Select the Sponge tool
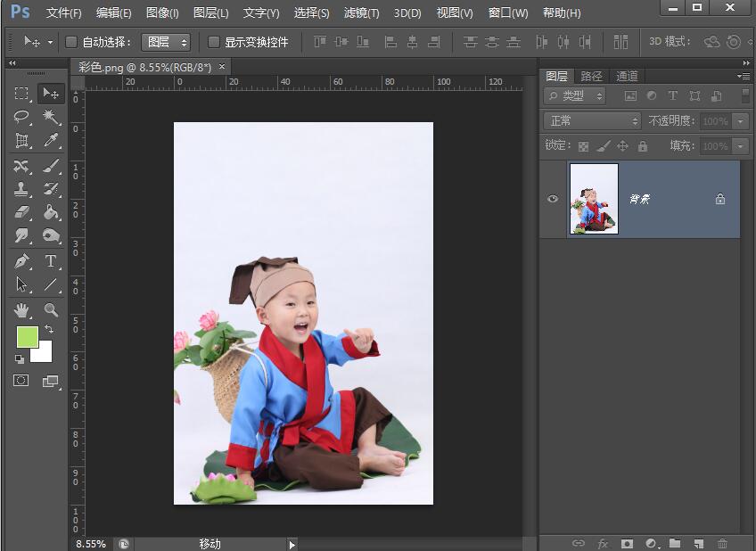Viewport: 756px width, 551px height. (x=51, y=235)
